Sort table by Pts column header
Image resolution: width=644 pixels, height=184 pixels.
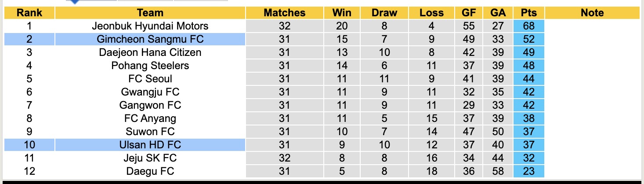528,13
